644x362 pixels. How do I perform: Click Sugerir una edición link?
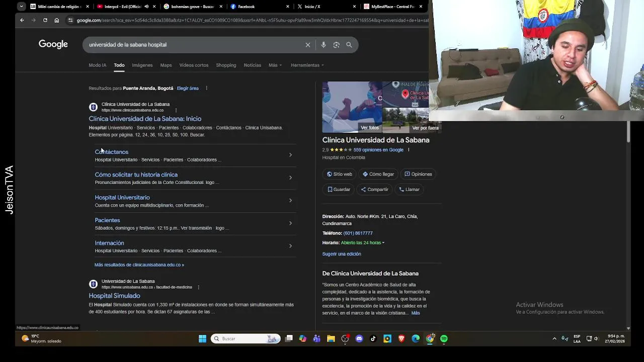(x=342, y=254)
